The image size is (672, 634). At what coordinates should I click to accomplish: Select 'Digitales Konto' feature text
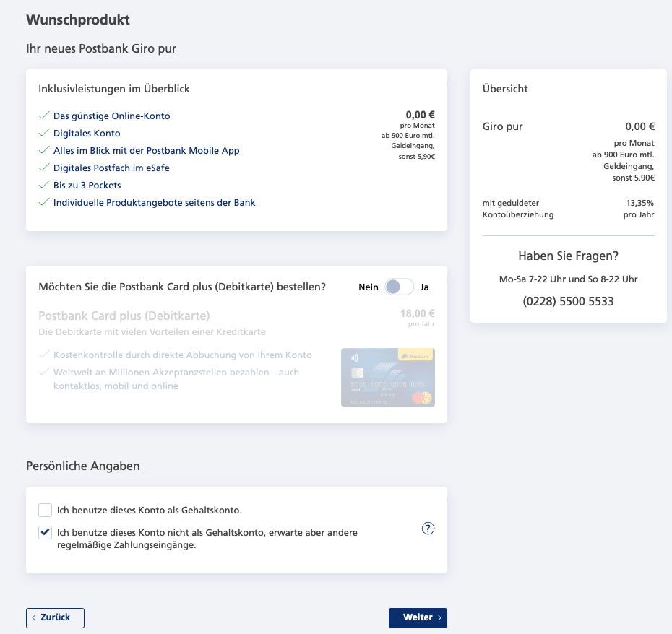tap(87, 133)
